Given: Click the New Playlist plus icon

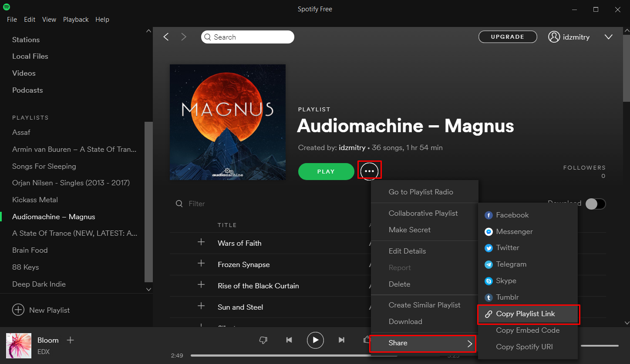Looking at the screenshot, I should coord(18,310).
